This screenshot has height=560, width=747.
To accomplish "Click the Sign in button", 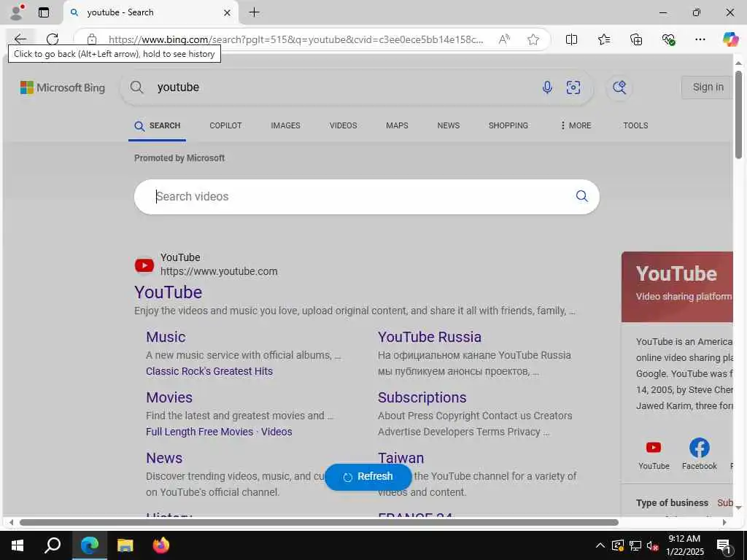I will point(708,87).
